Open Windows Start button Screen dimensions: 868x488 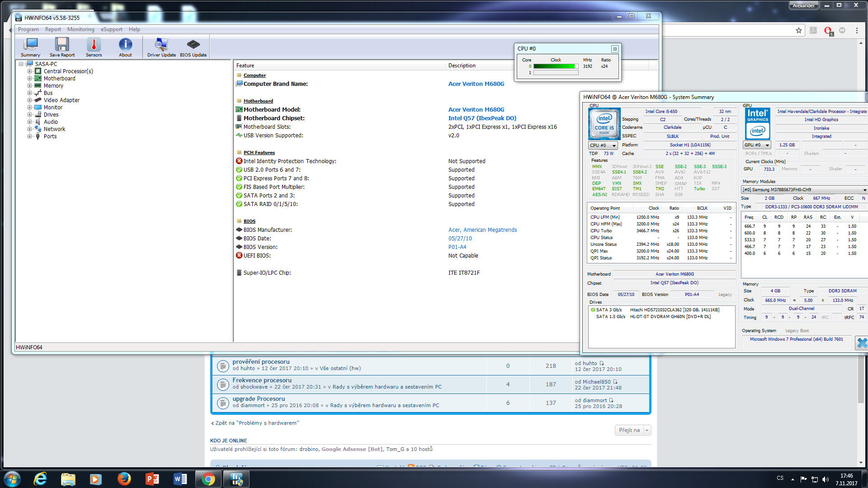(x=12, y=479)
